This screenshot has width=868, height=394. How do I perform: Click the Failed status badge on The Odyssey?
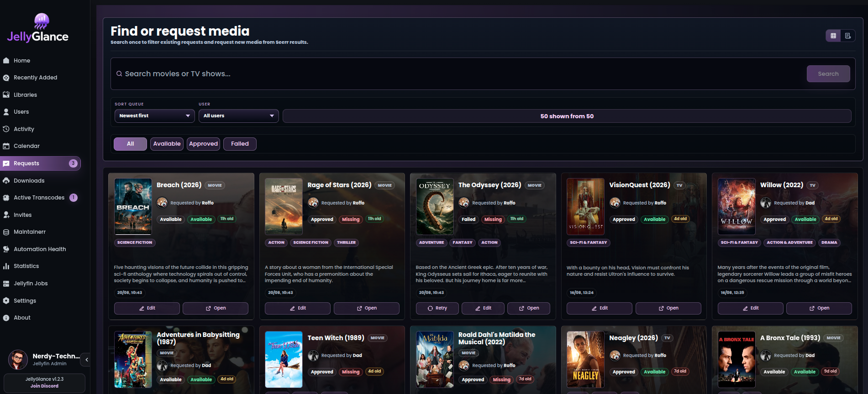(x=468, y=220)
